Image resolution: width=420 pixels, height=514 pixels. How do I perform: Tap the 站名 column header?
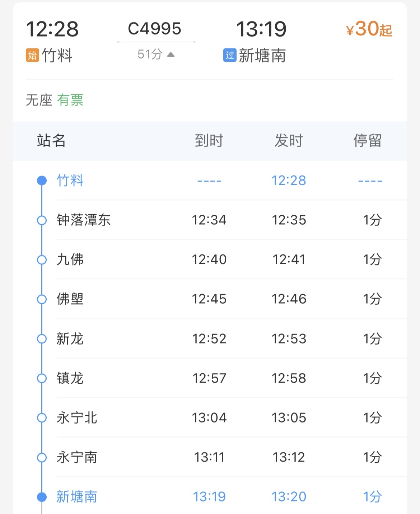[51, 141]
